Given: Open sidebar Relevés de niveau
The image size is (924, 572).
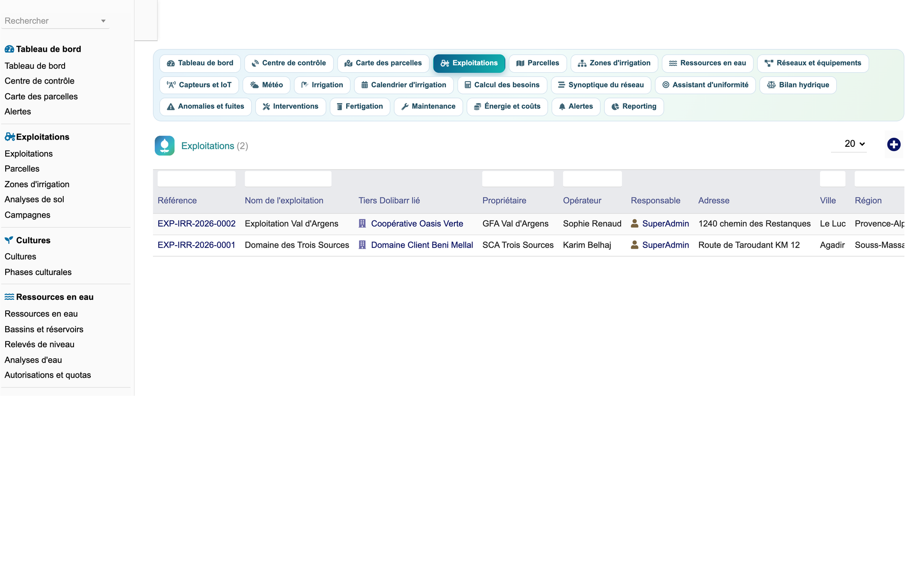Looking at the screenshot, I should [x=39, y=344].
